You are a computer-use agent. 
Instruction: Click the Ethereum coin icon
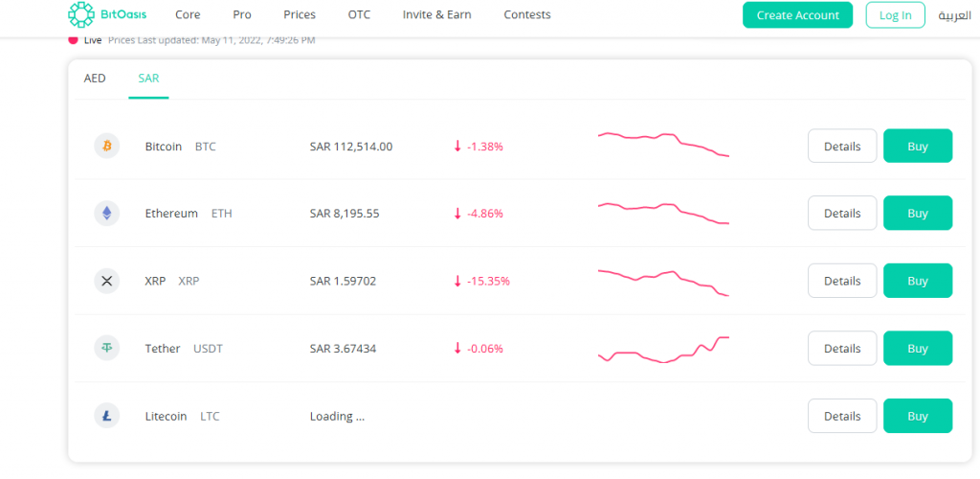[107, 214]
